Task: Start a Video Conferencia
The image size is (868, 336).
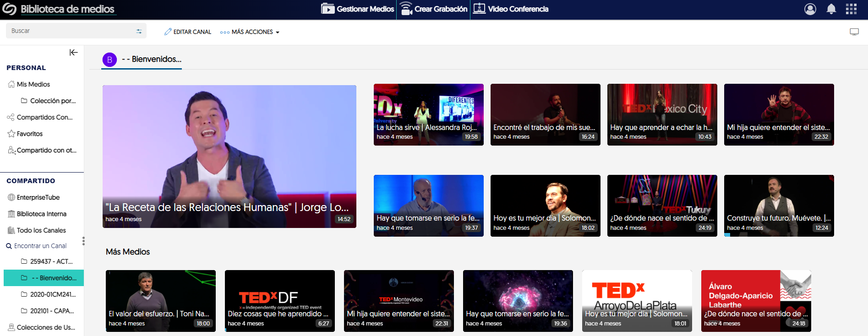Action: tap(511, 9)
